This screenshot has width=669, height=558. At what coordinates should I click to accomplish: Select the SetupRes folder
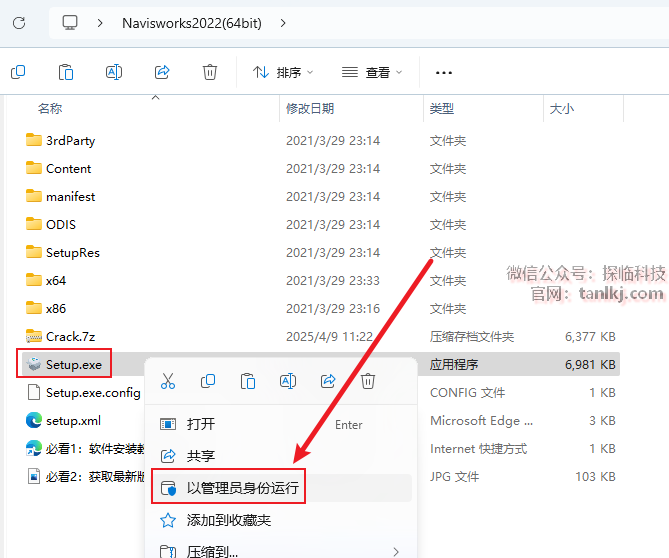(63, 253)
